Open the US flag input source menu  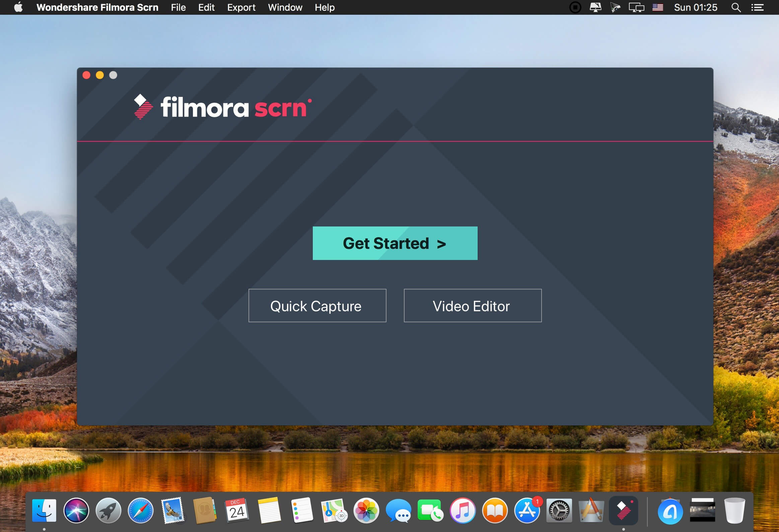[x=658, y=7]
